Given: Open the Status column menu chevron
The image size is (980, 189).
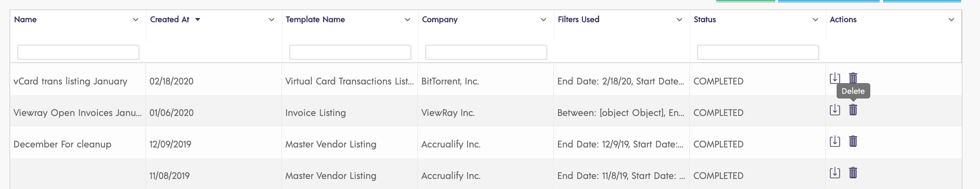Looking at the screenshot, I should (x=815, y=20).
